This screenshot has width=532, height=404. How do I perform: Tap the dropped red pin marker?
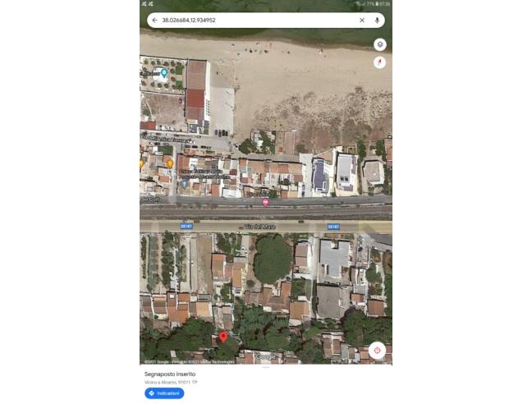tap(223, 337)
